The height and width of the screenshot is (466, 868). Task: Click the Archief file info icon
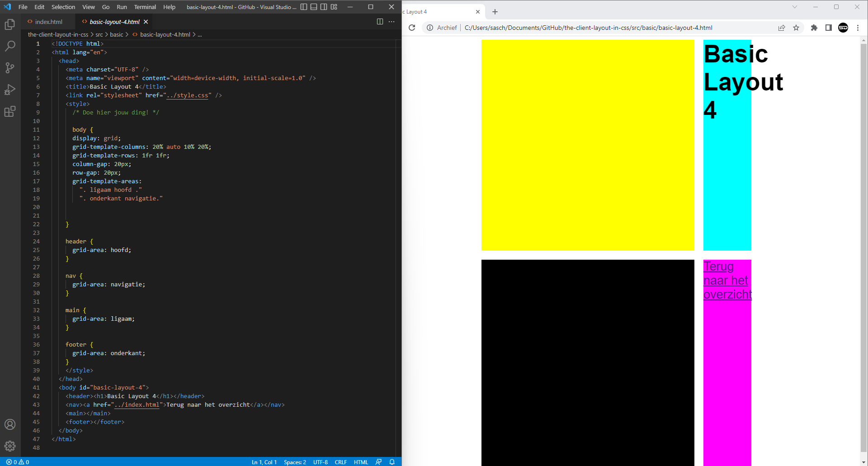[x=430, y=28]
